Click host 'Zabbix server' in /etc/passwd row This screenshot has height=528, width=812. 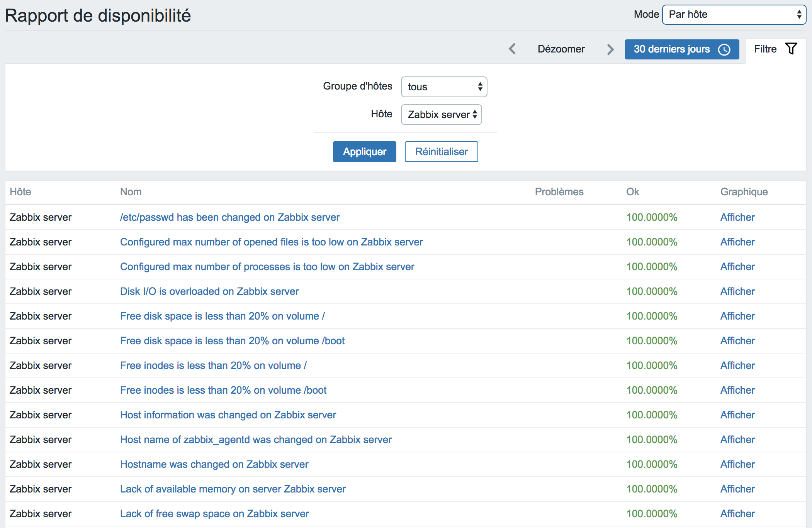pos(41,217)
